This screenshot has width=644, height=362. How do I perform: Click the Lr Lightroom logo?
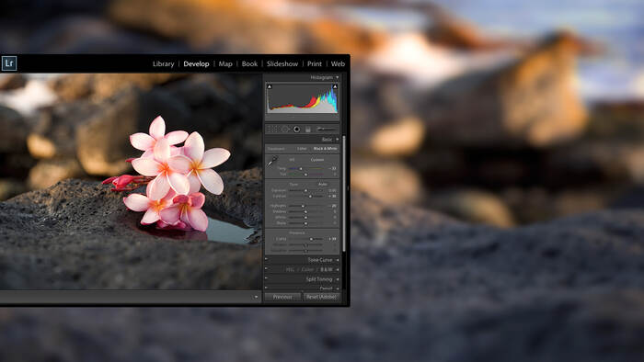click(x=9, y=63)
